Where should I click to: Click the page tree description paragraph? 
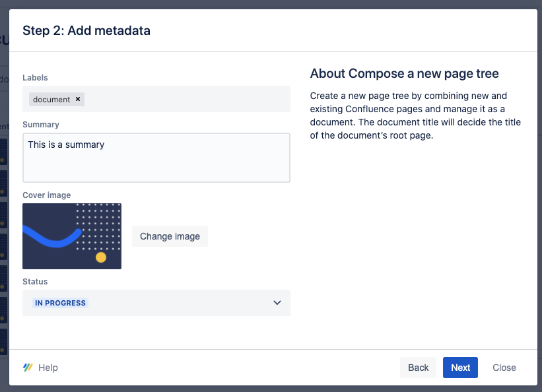click(x=415, y=115)
